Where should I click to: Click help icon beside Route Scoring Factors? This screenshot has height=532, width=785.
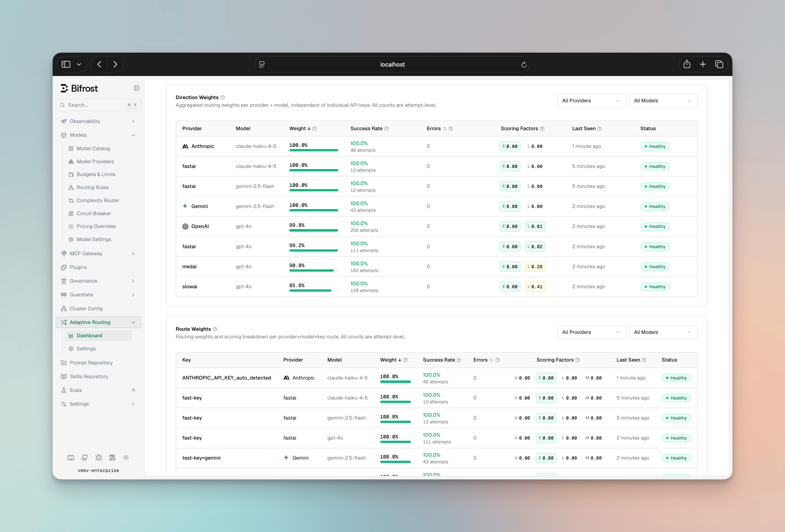578,360
